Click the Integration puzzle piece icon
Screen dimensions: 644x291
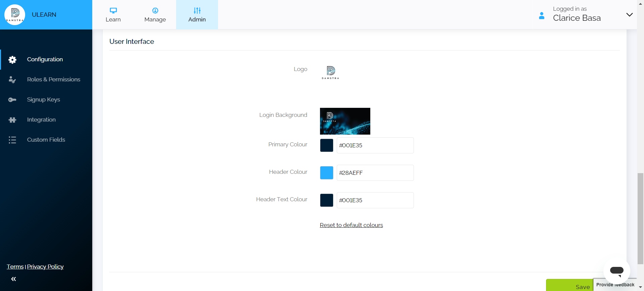click(12, 120)
